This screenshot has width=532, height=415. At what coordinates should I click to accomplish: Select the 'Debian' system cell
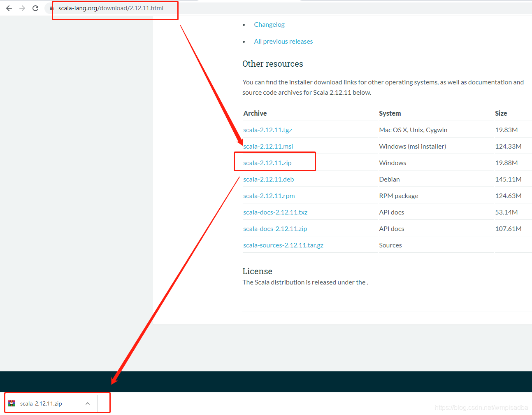point(390,180)
